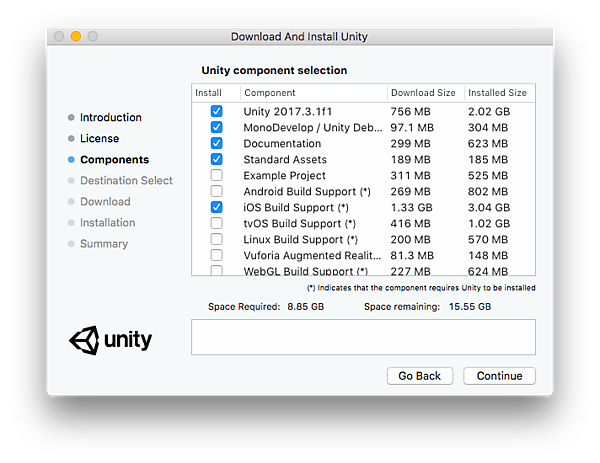Select tvOS Build Support (*) text
600x463 pixels.
(300, 223)
